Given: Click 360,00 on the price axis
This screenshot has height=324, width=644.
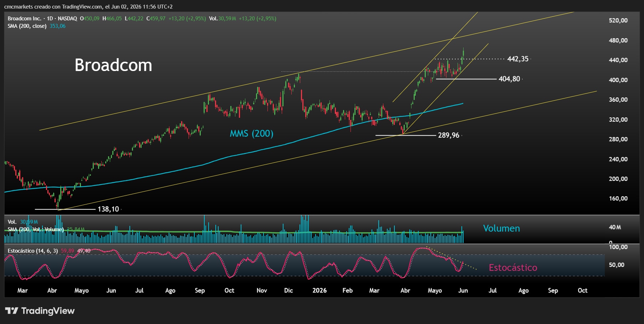Looking at the screenshot, I should 618,100.
